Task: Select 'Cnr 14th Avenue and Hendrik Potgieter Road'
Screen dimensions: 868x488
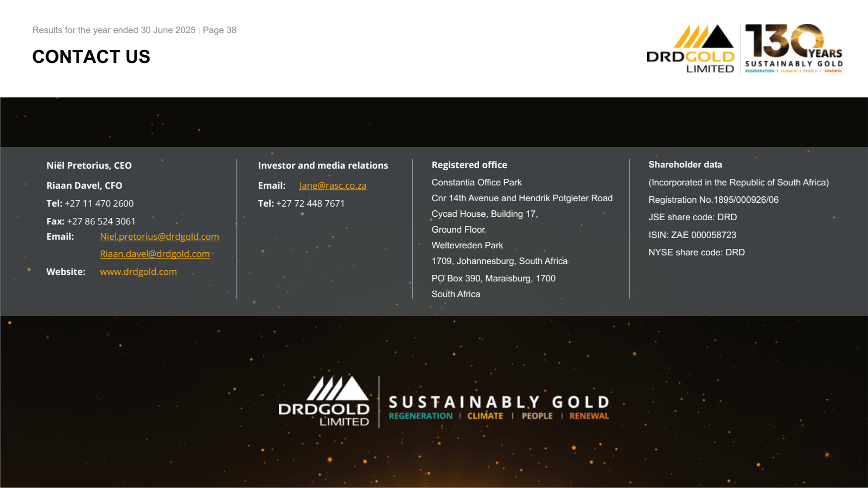Action: pos(522,198)
